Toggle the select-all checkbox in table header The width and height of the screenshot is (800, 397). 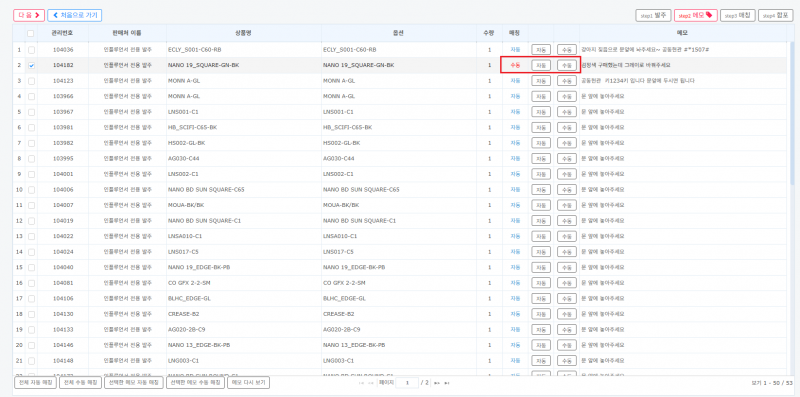click(x=31, y=33)
